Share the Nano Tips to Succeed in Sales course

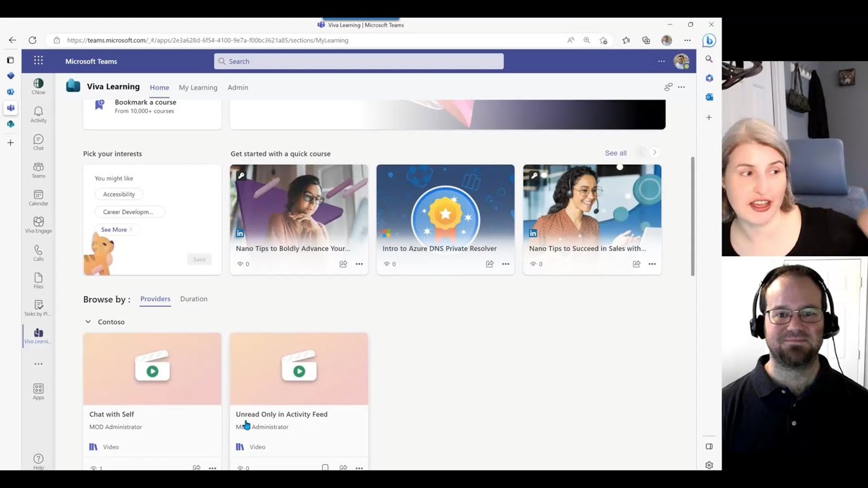point(636,264)
